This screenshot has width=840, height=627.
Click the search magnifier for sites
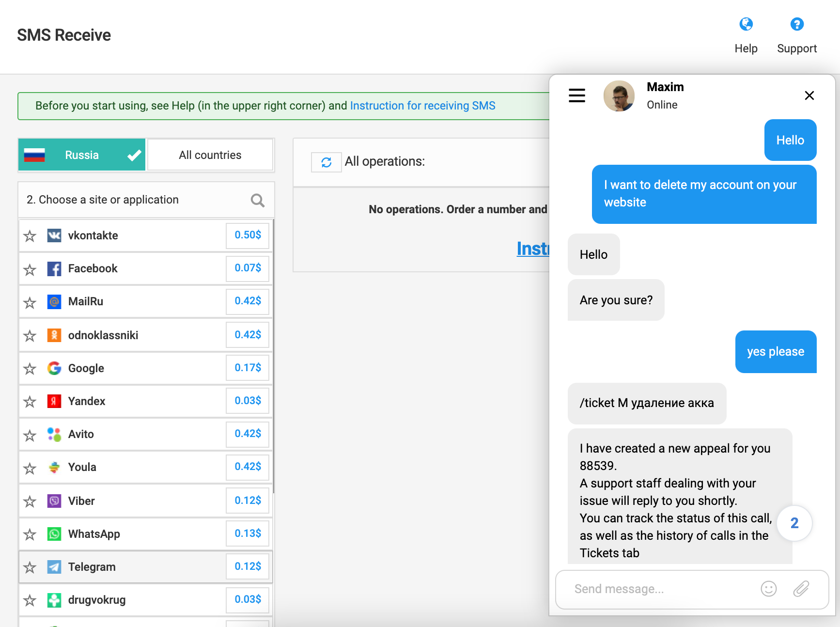coord(257,200)
